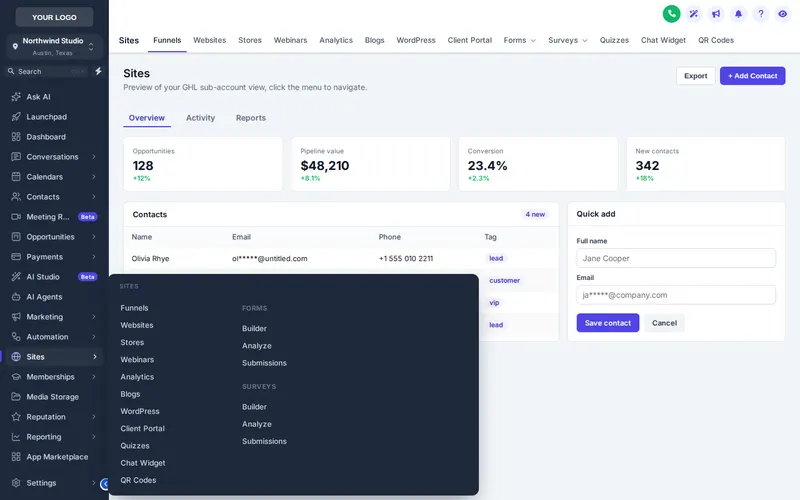Click the sidebar Search field
The image size is (800, 500).
tap(47, 71)
